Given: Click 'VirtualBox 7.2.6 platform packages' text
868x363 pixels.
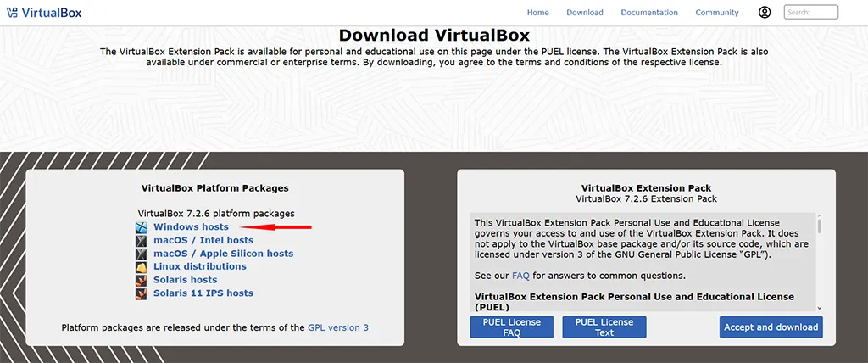Looking at the screenshot, I should tap(216, 214).
